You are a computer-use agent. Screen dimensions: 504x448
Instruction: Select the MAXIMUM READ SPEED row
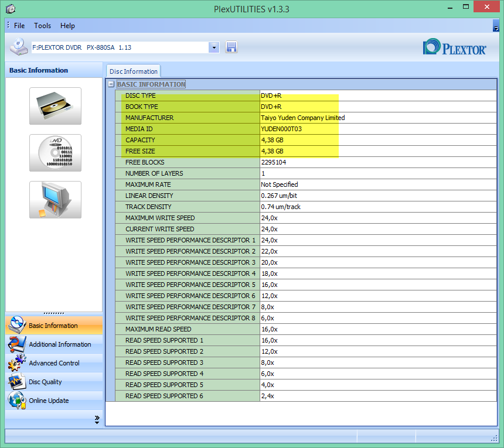coord(306,329)
